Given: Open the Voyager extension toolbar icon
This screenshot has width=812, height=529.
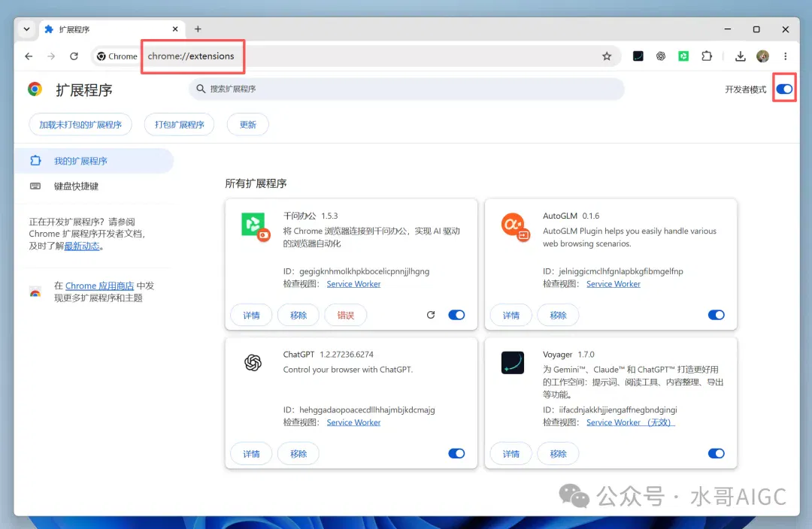Looking at the screenshot, I should [x=638, y=56].
